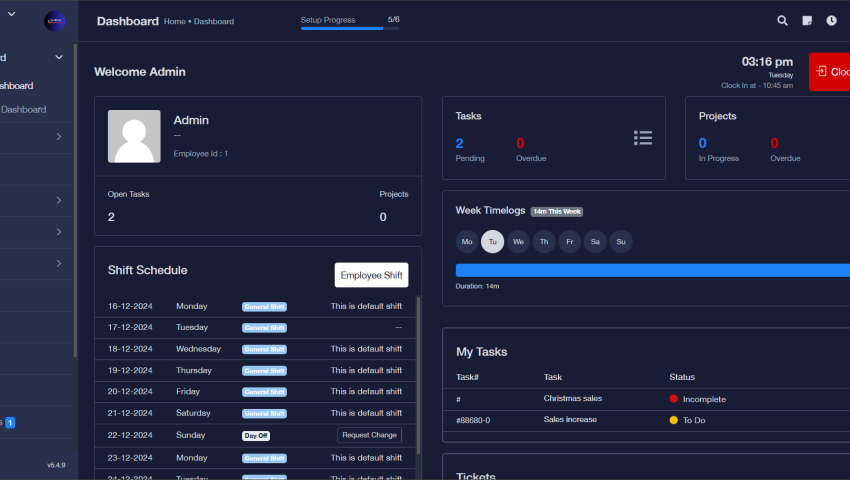Click the Task# column header
This screenshot has width=850, height=480.
[467, 377]
